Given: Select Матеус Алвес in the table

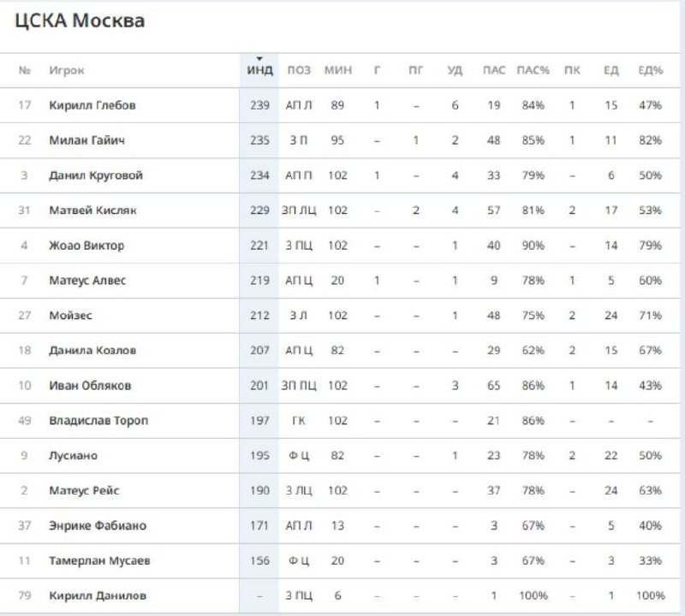Looking at the screenshot, I should [x=88, y=281].
